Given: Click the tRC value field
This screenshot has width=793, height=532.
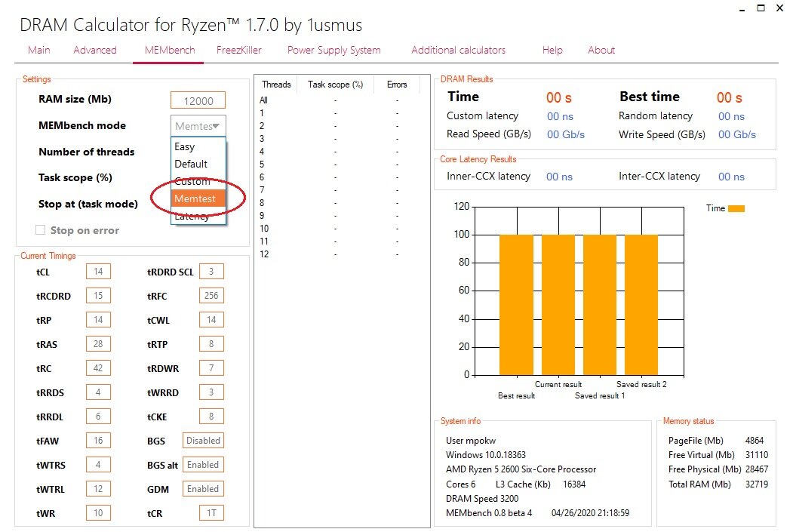Looking at the screenshot, I should (98, 368).
